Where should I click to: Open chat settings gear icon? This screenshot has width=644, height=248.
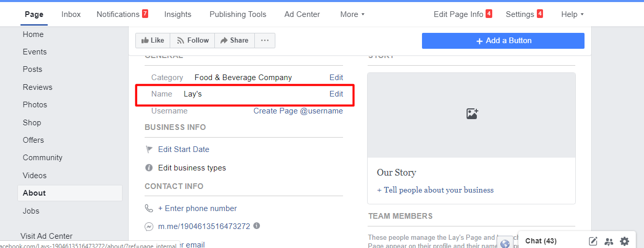coord(625,241)
